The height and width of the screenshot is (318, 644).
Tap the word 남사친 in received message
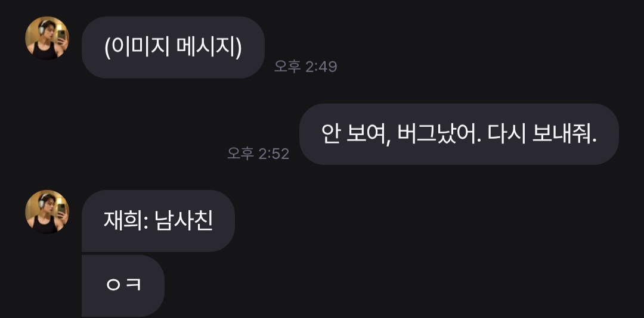point(184,221)
